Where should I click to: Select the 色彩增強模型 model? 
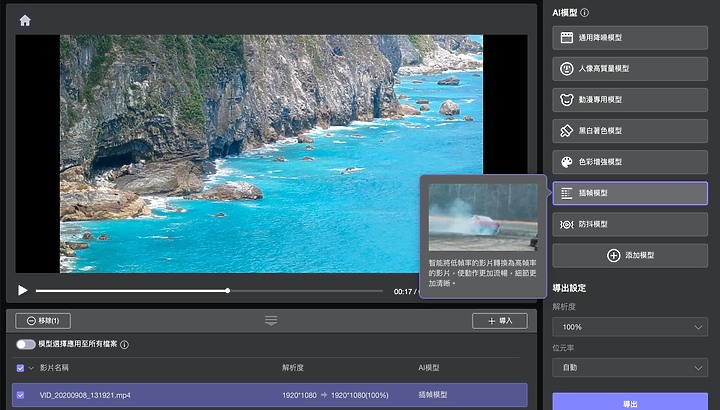(x=630, y=162)
